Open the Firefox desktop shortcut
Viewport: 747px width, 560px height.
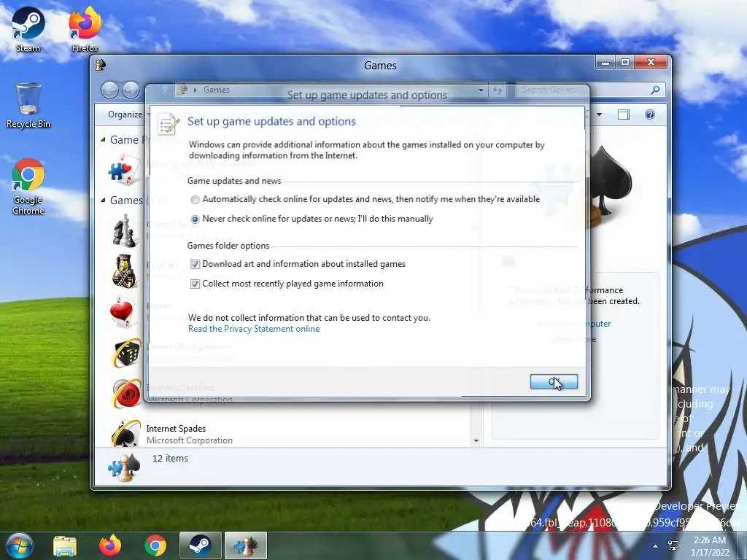(85, 29)
